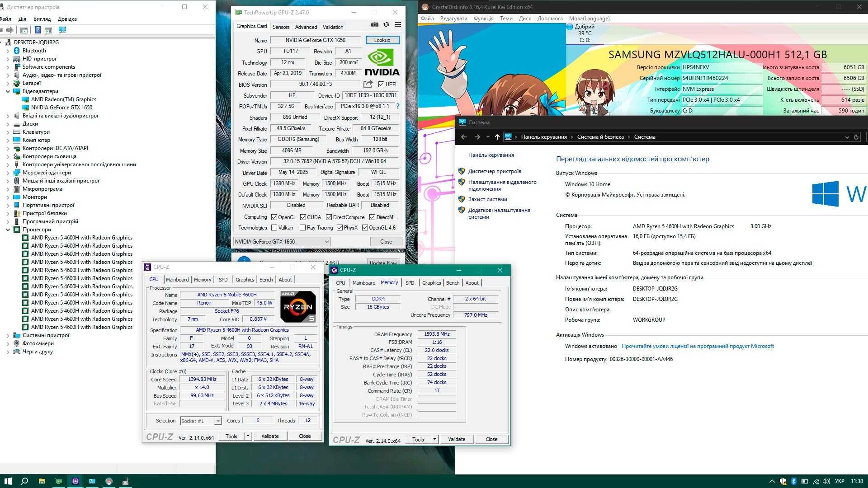Collapse the Процесори node
The width and height of the screenshot is (868, 488).
pyautogui.click(x=8, y=230)
